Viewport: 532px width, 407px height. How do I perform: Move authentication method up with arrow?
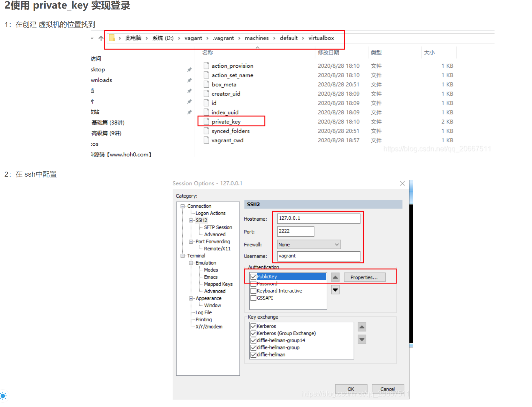coord(335,277)
